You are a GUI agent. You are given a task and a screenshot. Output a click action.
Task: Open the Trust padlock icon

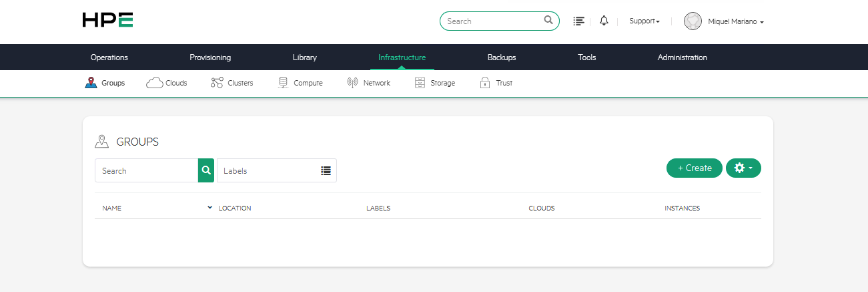485,83
